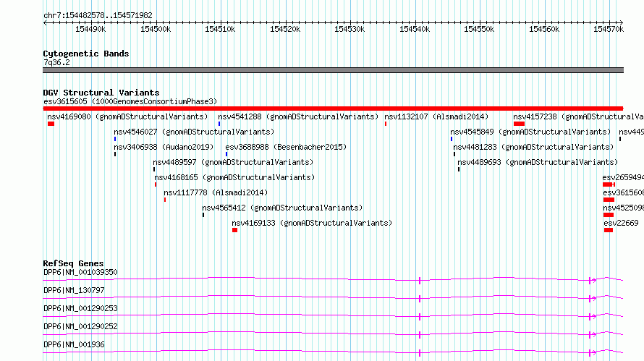Click the long red esv3615605 variant bar
The height and width of the screenshot is (361, 644).
333,109
